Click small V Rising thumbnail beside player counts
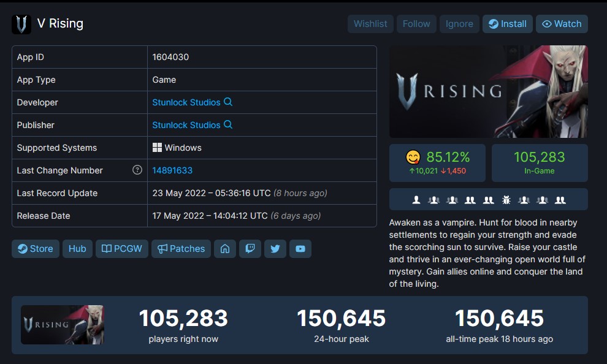Viewport: 607px width, 364px height. (x=63, y=325)
